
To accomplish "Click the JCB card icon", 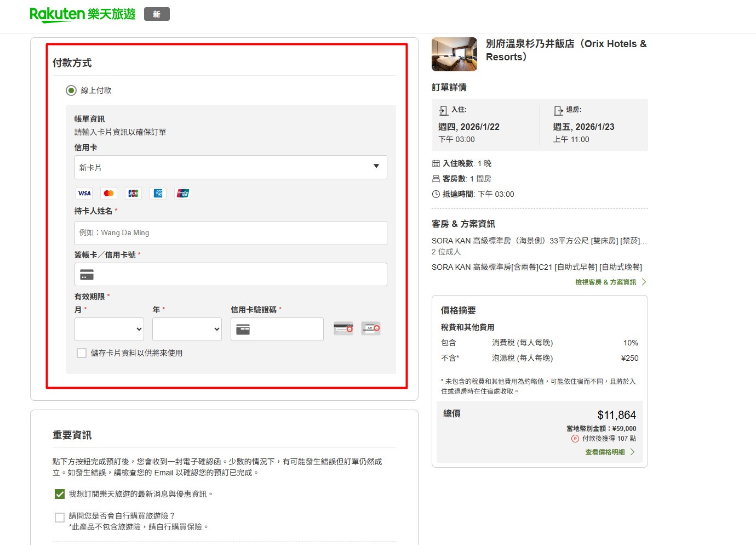I will [133, 193].
